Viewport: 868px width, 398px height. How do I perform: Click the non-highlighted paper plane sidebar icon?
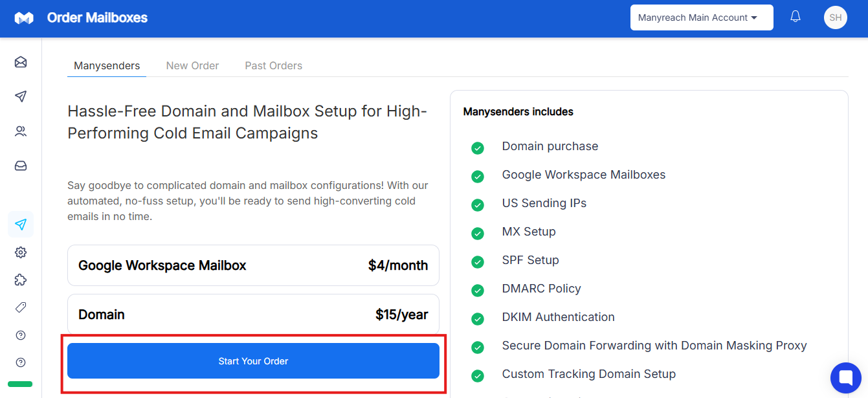coord(21,96)
